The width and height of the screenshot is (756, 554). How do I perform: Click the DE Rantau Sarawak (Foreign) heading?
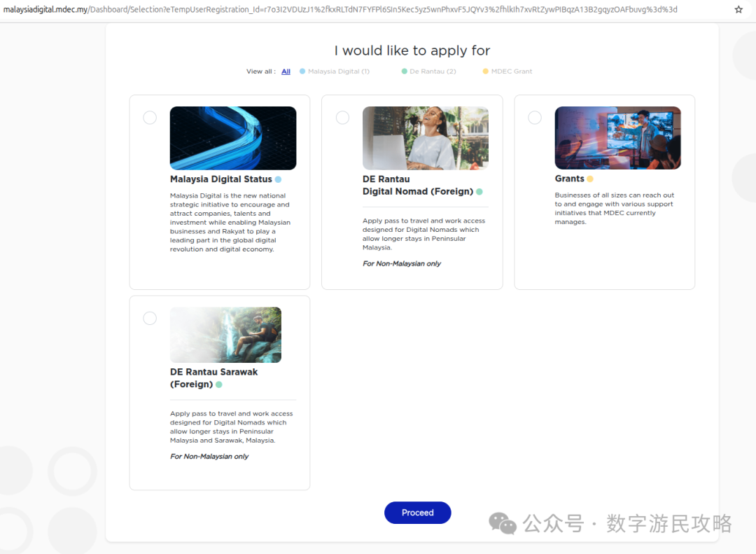point(213,378)
